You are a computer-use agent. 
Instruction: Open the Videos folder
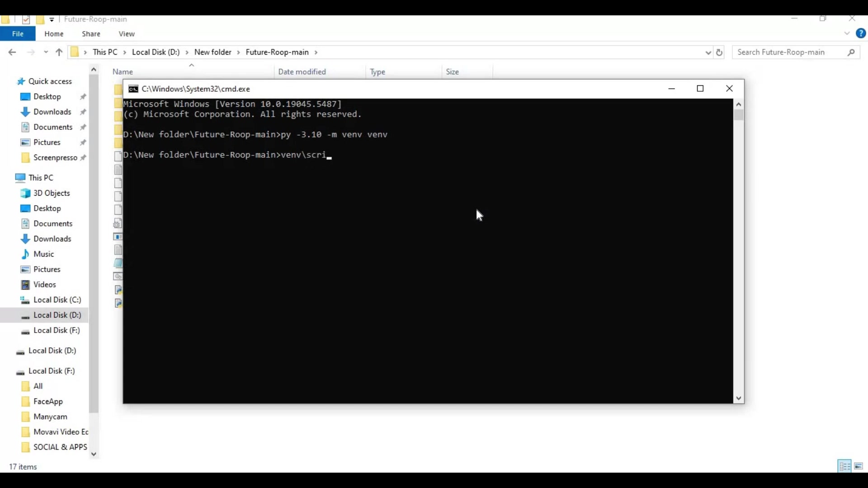(45, 285)
